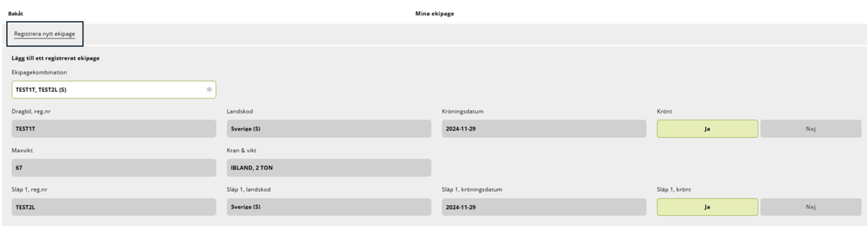The width and height of the screenshot is (868, 226).
Task: Click the Mina ekipage page title
Action: [434, 13]
